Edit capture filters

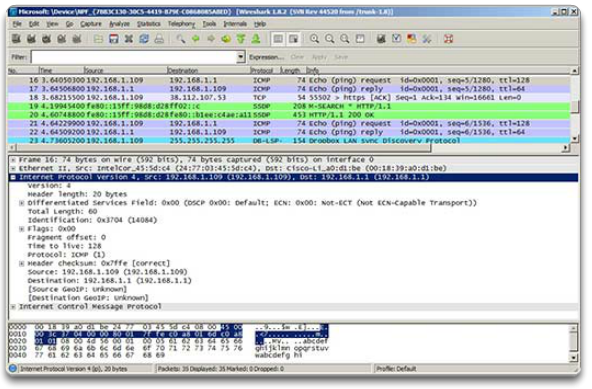(381, 39)
